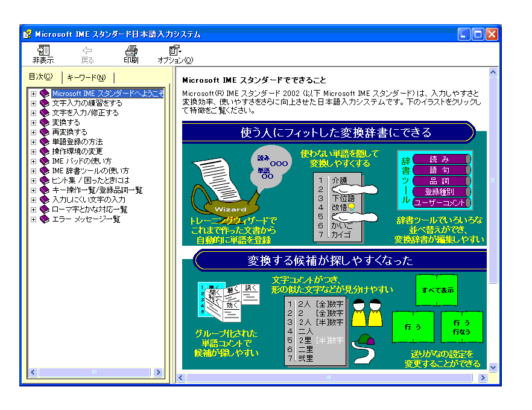Click book icon beside 再変換する
532x410 pixels.
[x=45, y=132]
